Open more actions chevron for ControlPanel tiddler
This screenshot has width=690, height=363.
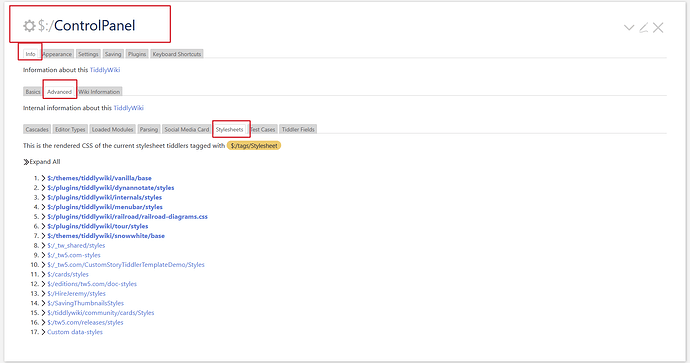coord(629,28)
